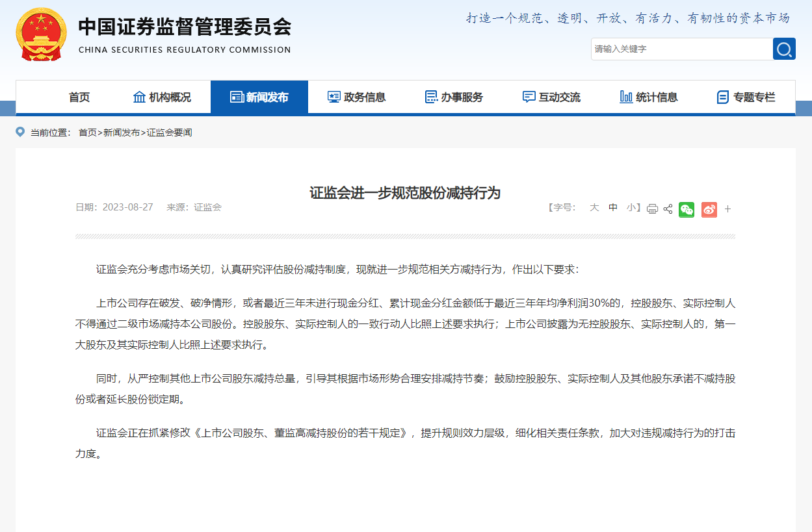Set font size to 小
Screen dimensions: 812x532
631,208
